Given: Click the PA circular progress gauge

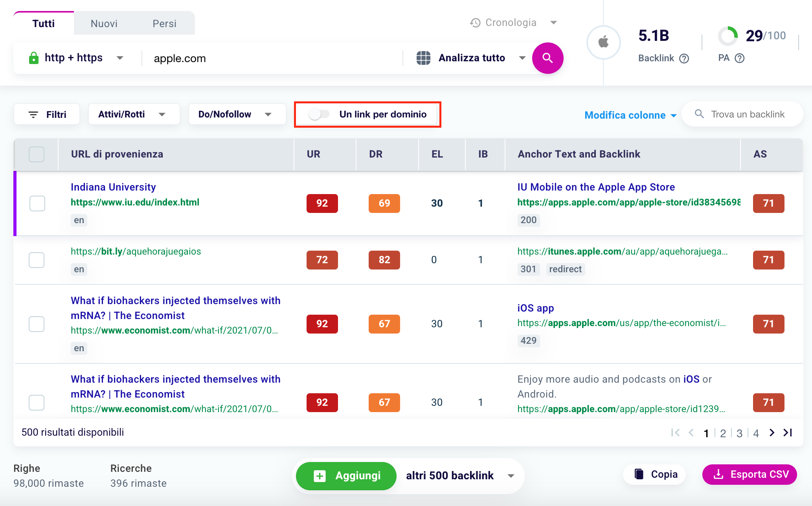Looking at the screenshot, I should point(728,36).
